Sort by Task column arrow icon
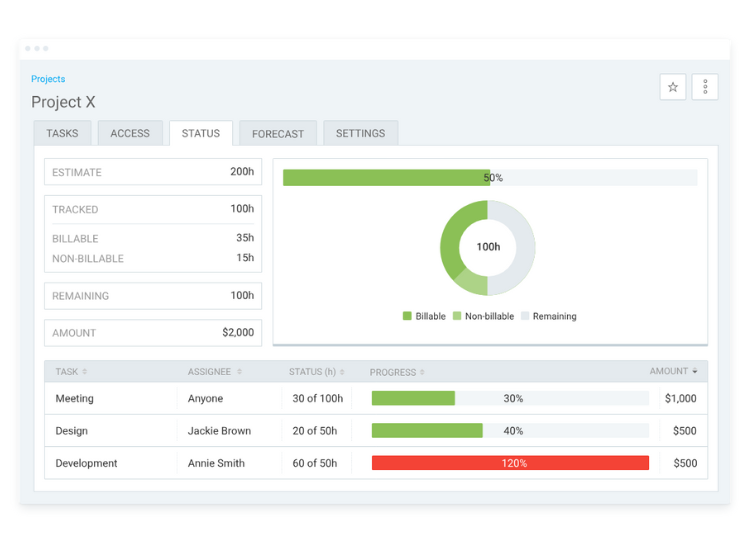The image size is (750, 550). coord(84,372)
